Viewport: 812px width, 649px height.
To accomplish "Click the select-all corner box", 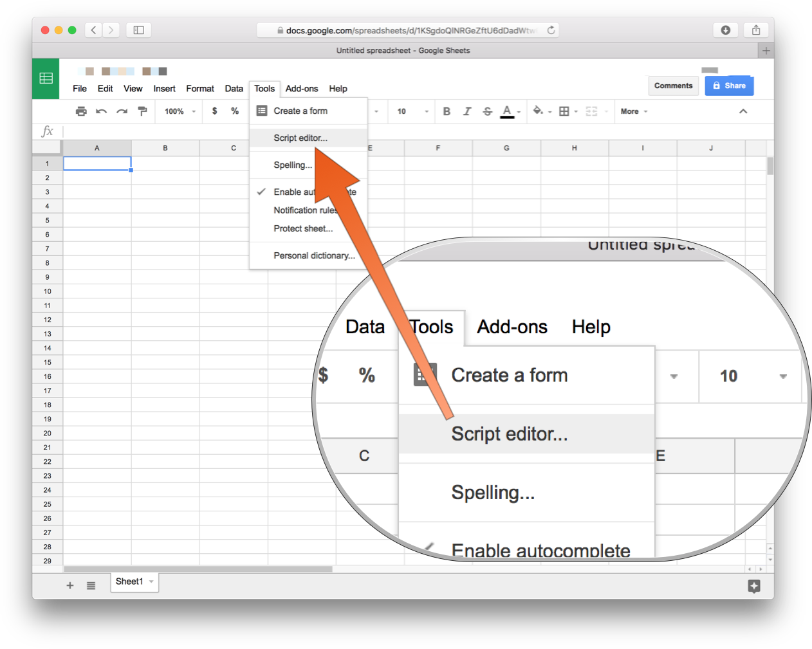I will pyautogui.click(x=47, y=148).
